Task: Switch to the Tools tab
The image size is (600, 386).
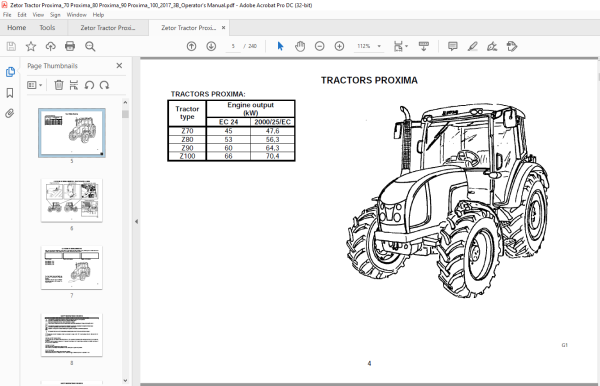Action: (47, 28)
